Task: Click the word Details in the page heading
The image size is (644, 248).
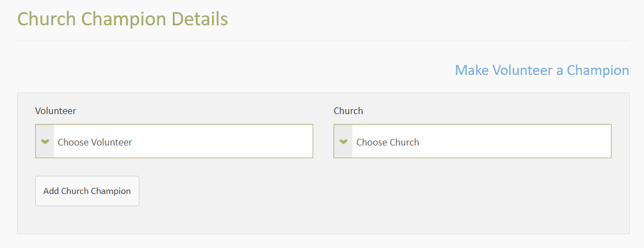Action: point(200,19)
